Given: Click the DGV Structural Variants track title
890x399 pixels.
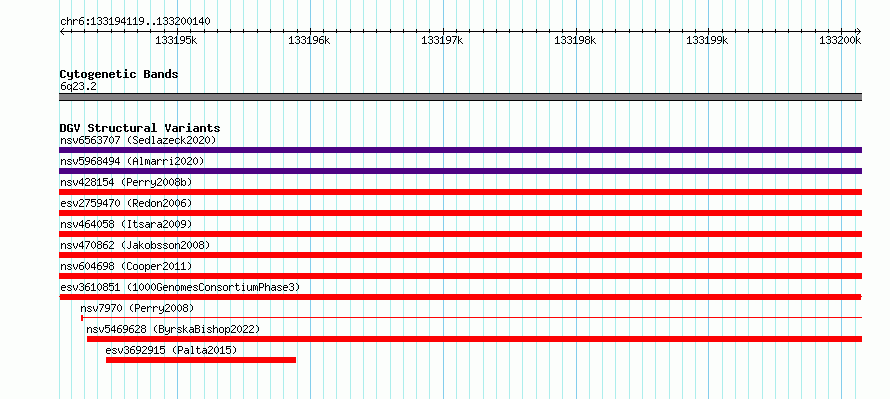Looking at the screenshot, I should [x=140, y=128].
